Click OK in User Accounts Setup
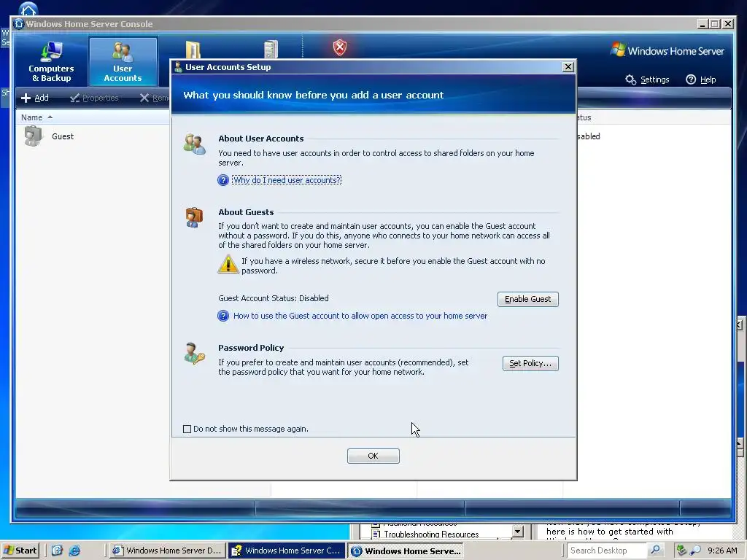The width and height of the screenshot is (747, 560). pyautogui.click(x=373, y=456)
